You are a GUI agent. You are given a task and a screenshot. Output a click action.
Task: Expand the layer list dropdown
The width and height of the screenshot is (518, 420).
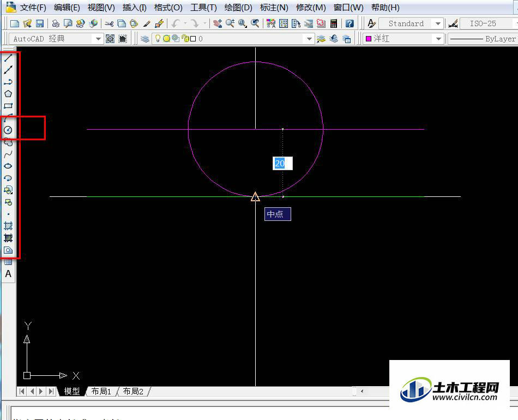click(309, 39)
